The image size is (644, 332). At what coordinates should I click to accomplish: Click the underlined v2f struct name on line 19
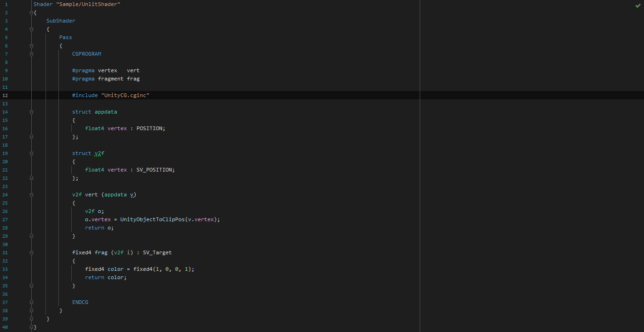tap(99, 153)
